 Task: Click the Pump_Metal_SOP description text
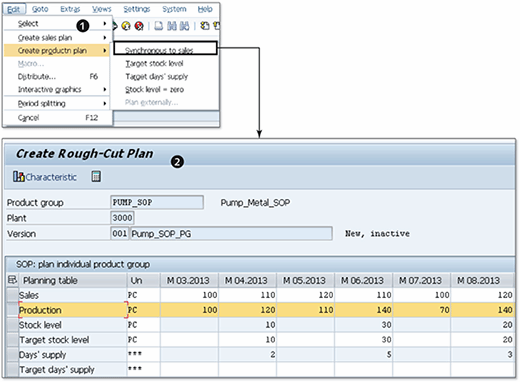pos(255,203)
